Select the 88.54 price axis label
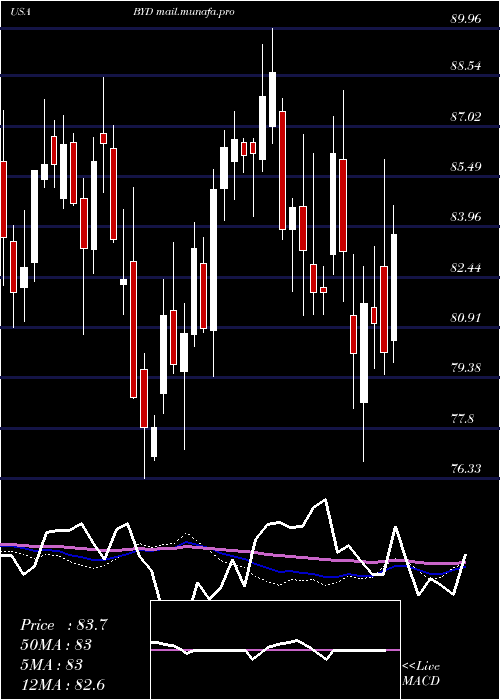This screenshot has height=700, width=500. [x=466, y=66]
